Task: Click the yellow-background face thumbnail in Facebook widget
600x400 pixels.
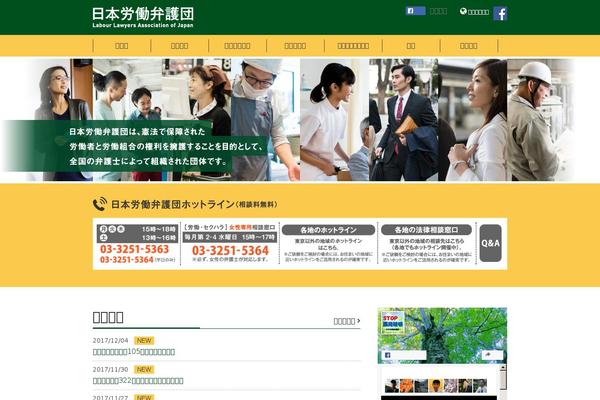Action: point(436,386)
